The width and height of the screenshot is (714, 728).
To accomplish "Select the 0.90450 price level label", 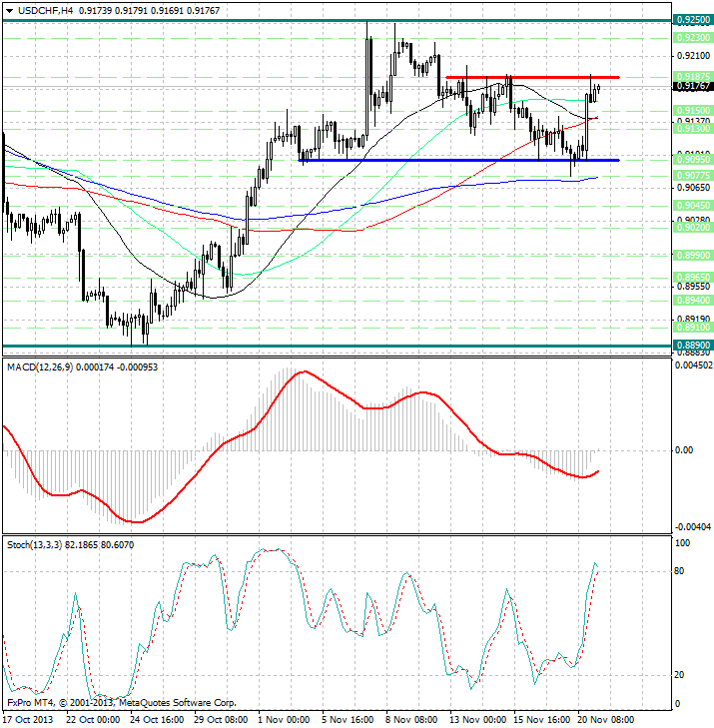I will click(693, 205).
